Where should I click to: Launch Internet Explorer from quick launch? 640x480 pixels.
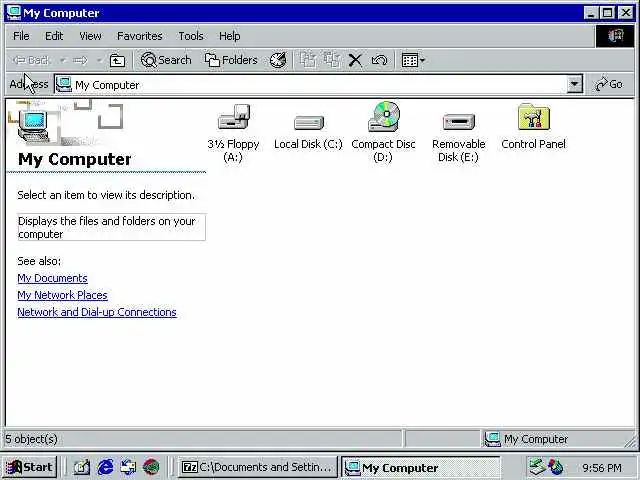[x=105, y=467]
